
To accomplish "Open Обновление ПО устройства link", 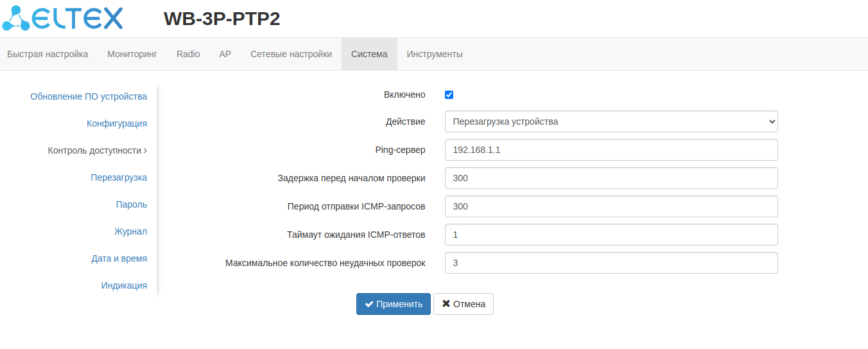I will tap(89, 96).
